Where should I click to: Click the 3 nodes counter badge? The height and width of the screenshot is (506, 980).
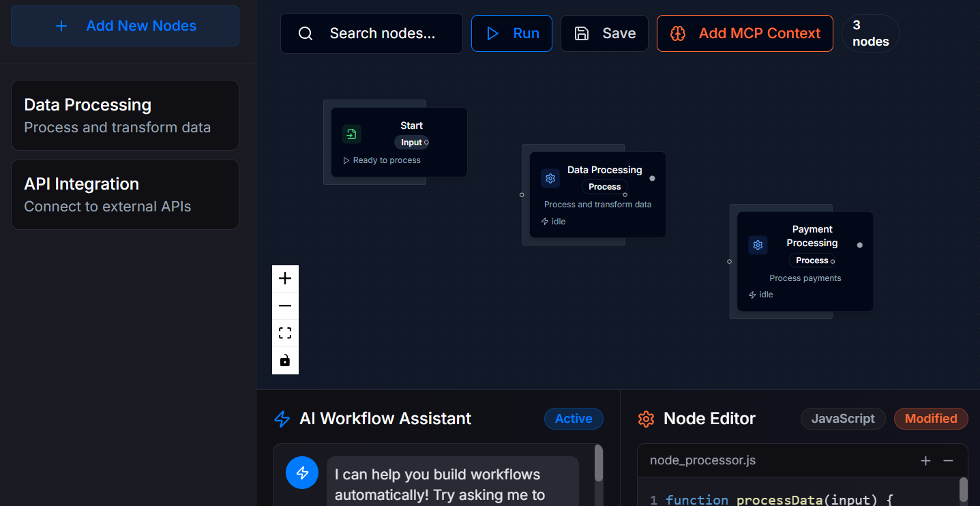(x=871, y=33)
